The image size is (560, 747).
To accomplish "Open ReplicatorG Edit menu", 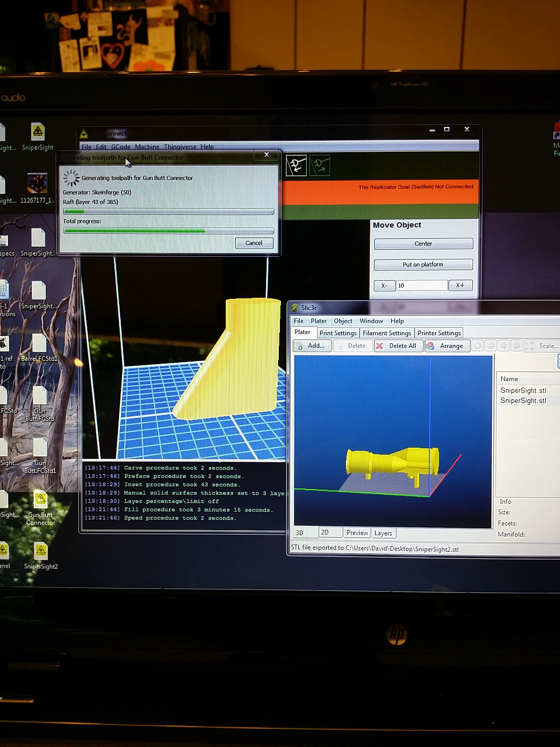I will pyautogui.click(x=101, y=146).
